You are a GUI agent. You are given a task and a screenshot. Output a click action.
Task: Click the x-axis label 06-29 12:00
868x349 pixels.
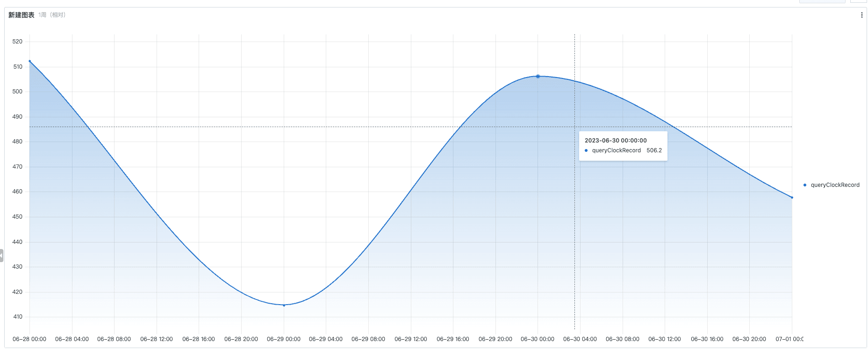tap(411, 339)
